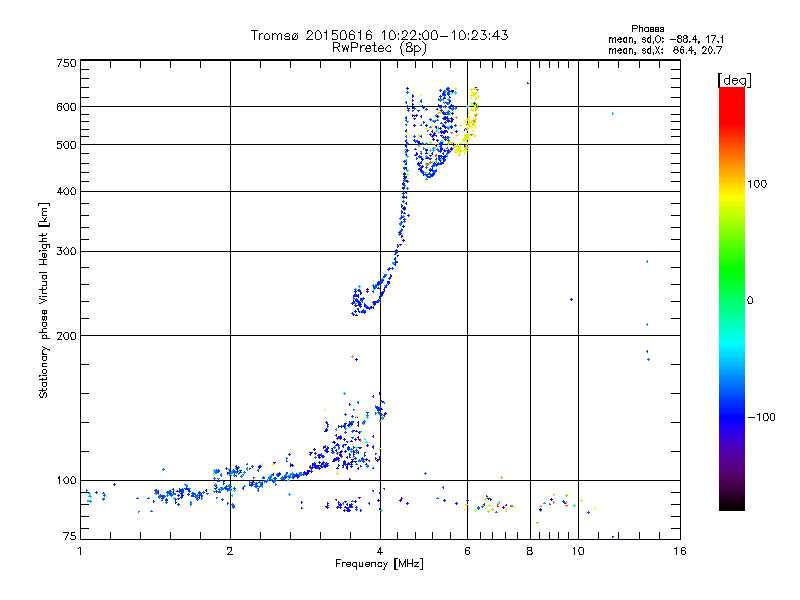Click the '8' frequency tick label
This screenshot has height=600, width=800.
[x=530, y=551]
